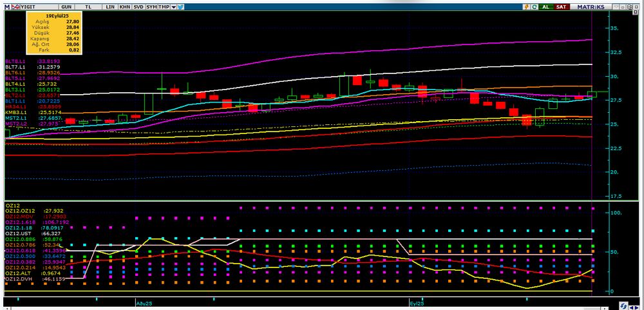This screenshot has height=310, width=644.
Task: Open the TMP template button
Action: pos(164,7)
